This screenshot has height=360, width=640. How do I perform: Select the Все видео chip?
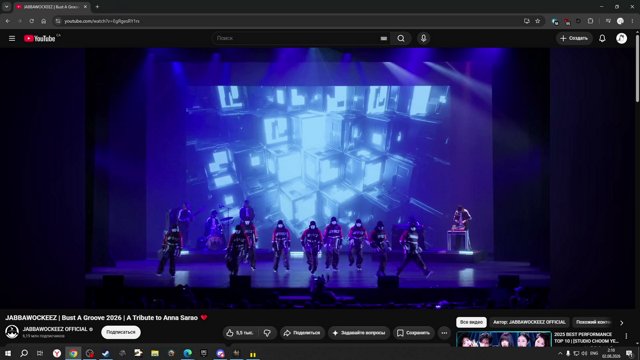471,322
